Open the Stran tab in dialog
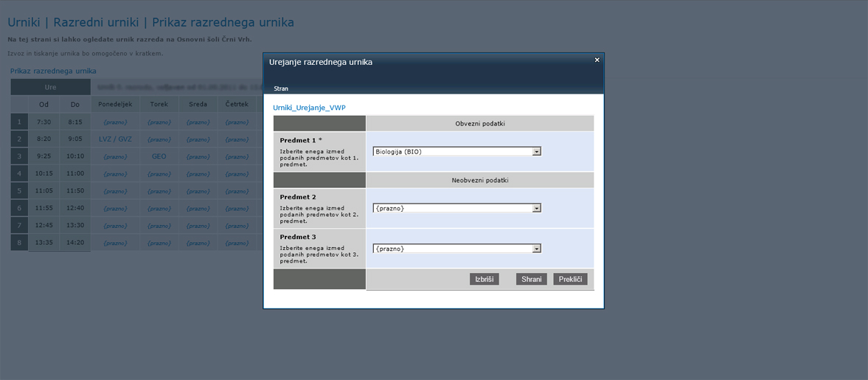This screenshot has width=868, height=380. [281, 89]
